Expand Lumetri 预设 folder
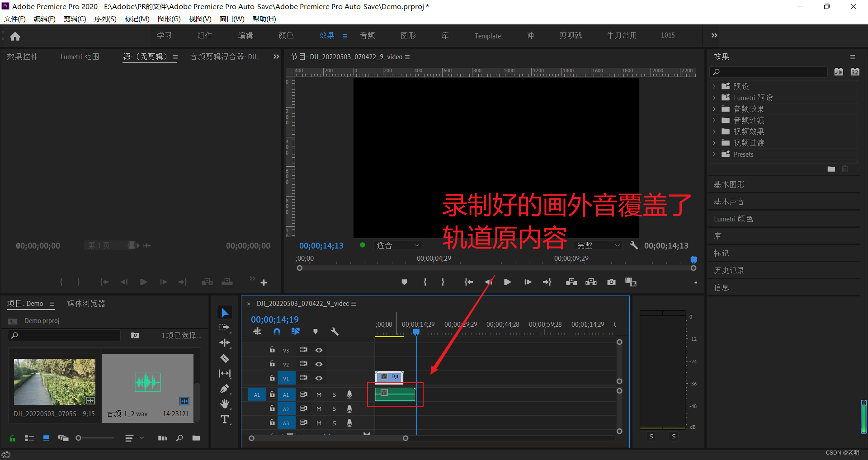 (x=714, y=98)
